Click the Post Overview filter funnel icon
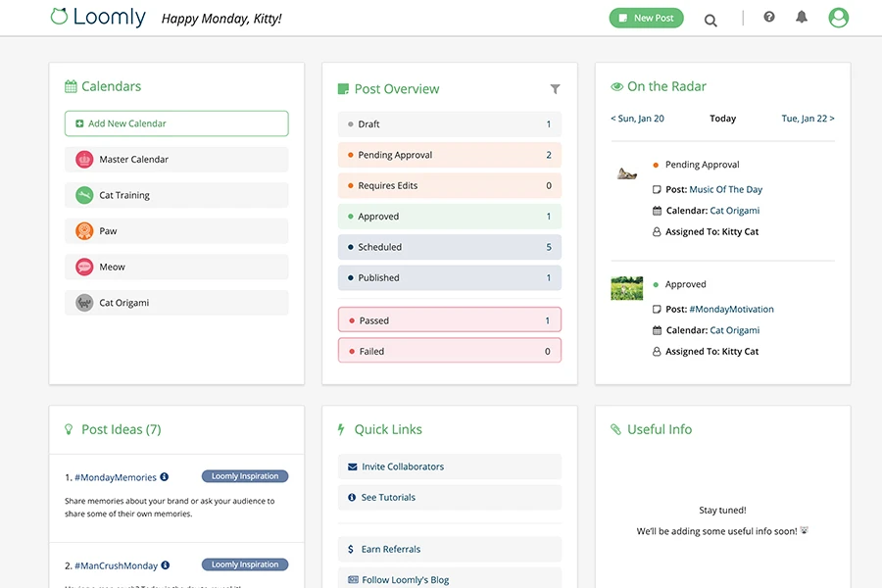882x588 pixels. (555, 89)
